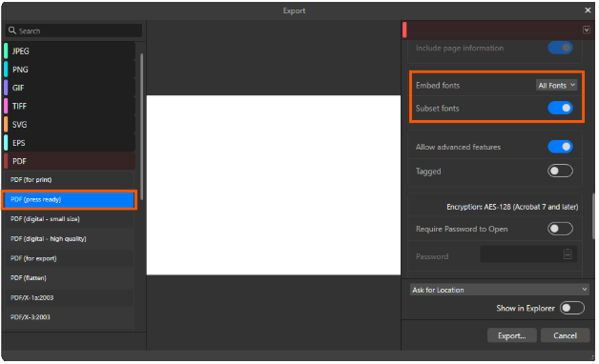Select the SVG format
Image resolution: width=599 pixels, height=364 pixels.
point(70,125)
